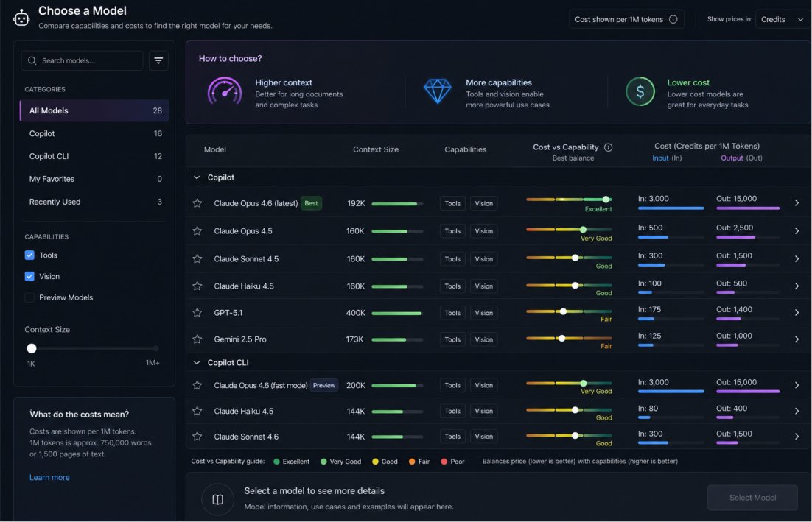Click the Tools tag on Claude Opus 4.5

coord(452,230)
